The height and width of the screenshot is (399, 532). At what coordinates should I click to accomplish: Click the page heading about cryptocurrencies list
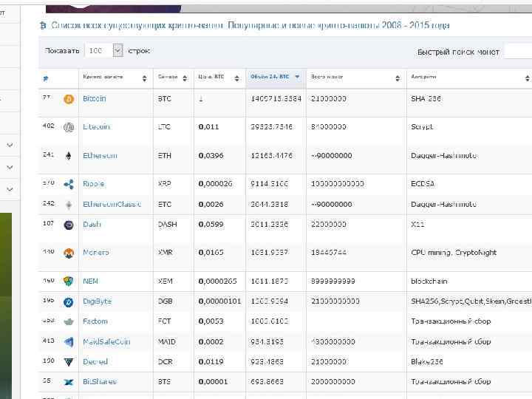pos(250,25)
